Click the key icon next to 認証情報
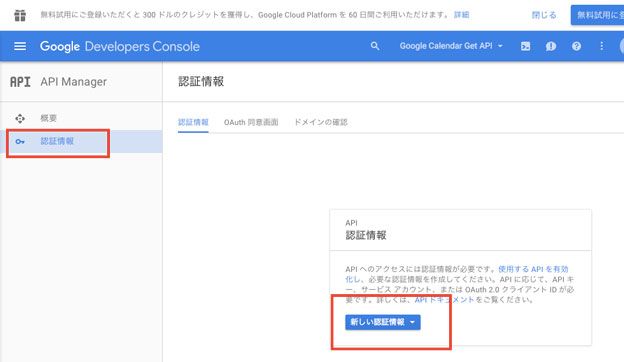Image resolution: width=624 pixels, height=362 pixels. pyautogui.click(x=20, y=141)
